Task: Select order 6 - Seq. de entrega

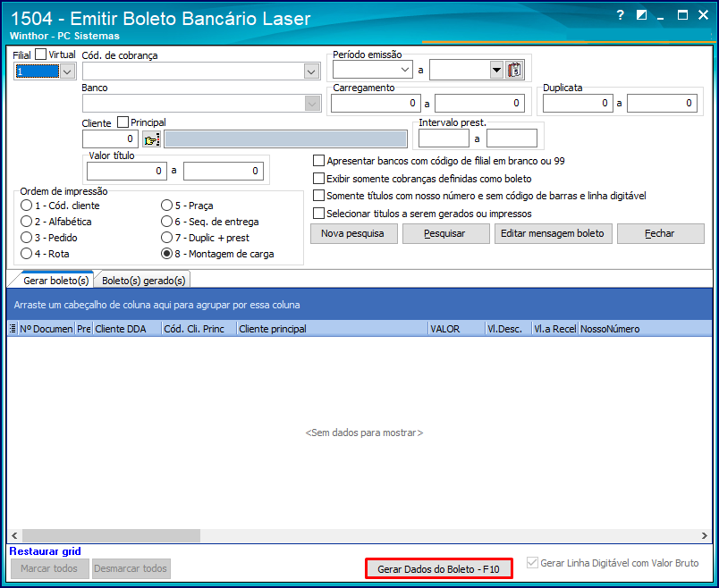Action: tap(166, 222)
